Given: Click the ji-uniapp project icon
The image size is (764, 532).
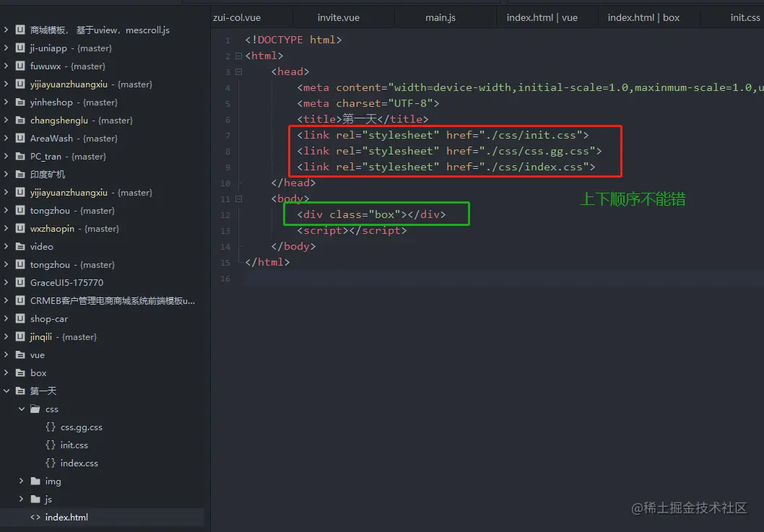Looking at the screenshot, I should pos(20,48).
